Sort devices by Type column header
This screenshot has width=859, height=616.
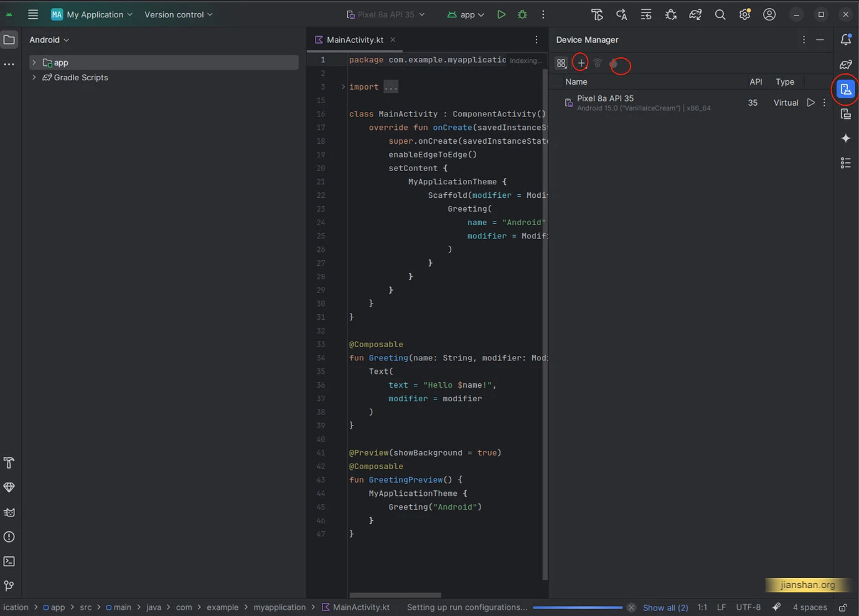pos(785,82)
